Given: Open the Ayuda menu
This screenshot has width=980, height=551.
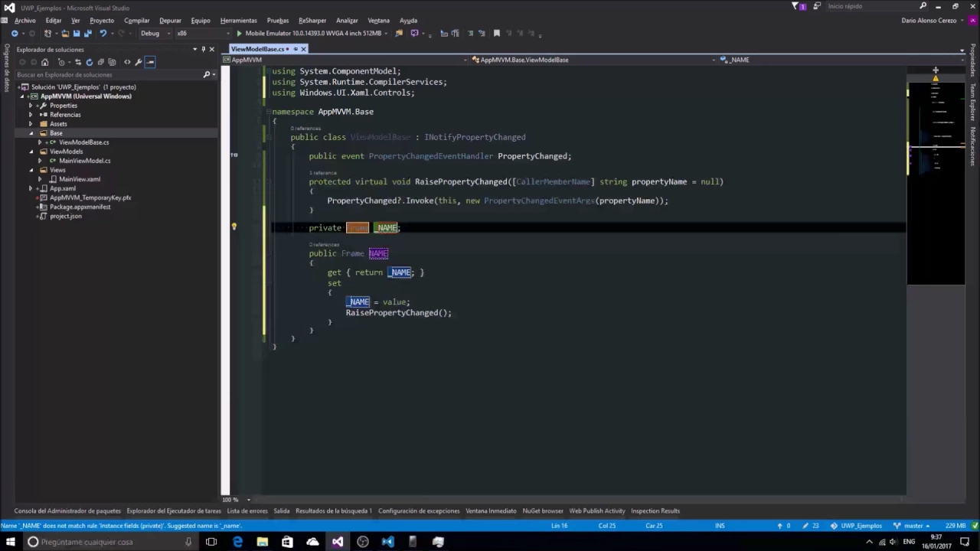Looking at the screenshot, I should [408, 21].
